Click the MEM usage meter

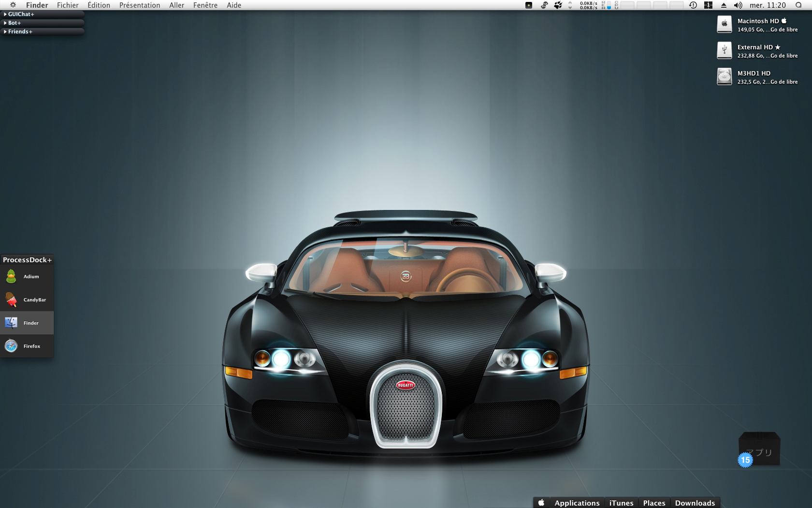(607, 5)
